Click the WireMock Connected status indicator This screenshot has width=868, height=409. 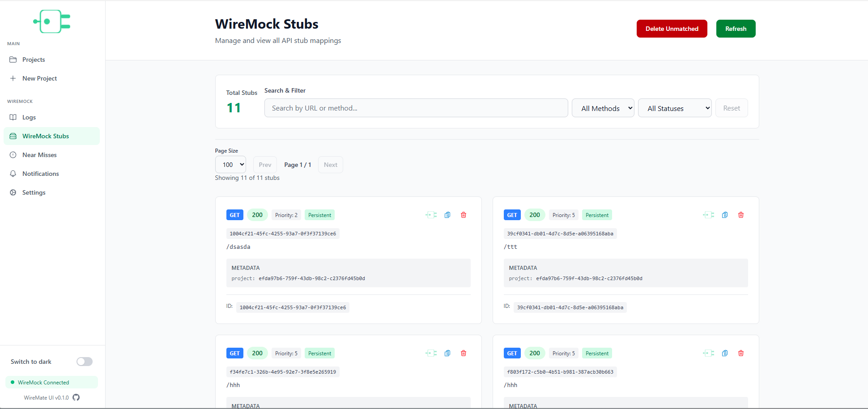pos(52,382)
